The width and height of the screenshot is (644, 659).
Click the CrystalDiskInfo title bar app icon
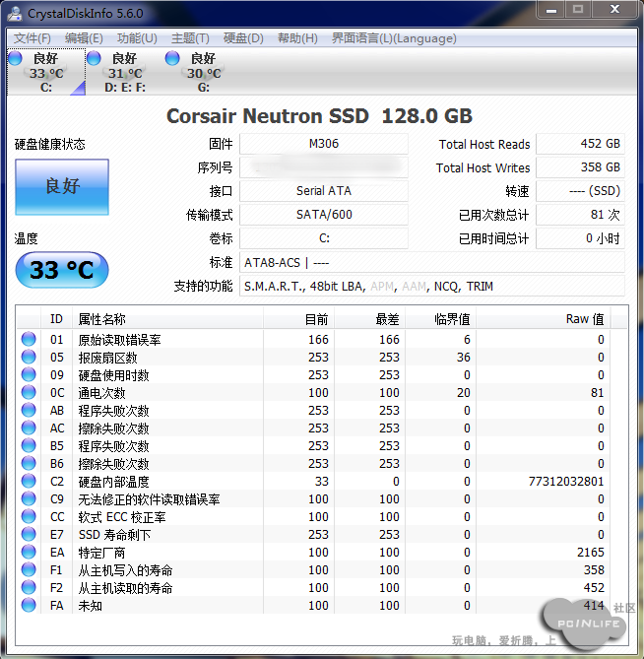15,14
